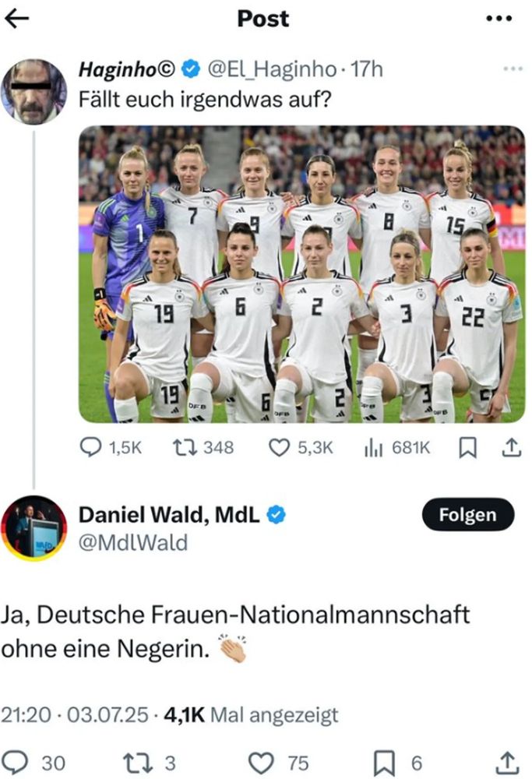Like Haginho's post with 5,3K likes
The width and height of the screenshot is (532, 779).
click(x=301, y=448)
